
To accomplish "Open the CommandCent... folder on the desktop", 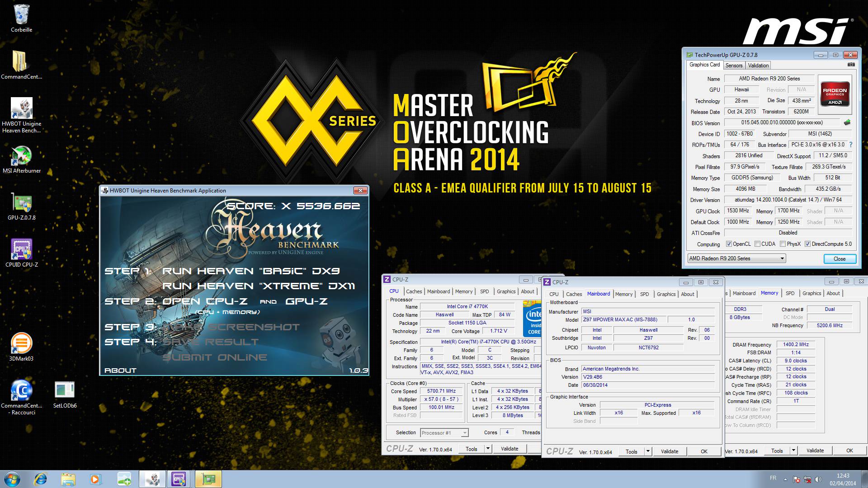I will coord(21,65).
